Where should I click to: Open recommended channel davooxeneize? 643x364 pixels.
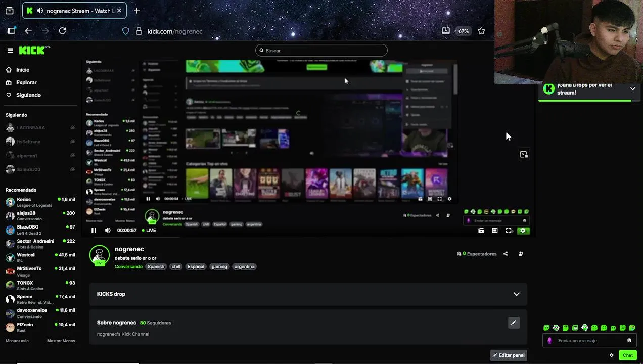pos(40,313)
